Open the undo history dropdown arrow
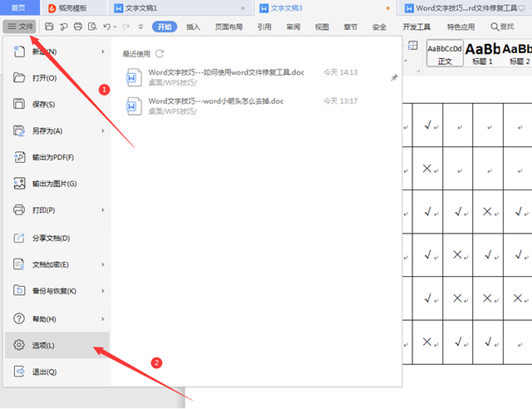Image resolution: width=532 pixels, height=409 pixels. (x=115, y=27)
